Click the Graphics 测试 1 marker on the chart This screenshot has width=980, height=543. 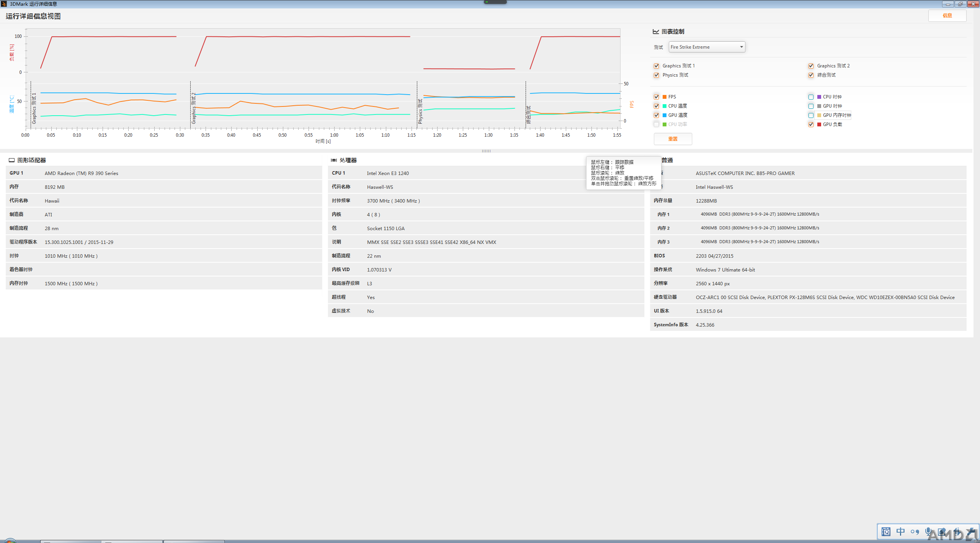tap(34, 108)
